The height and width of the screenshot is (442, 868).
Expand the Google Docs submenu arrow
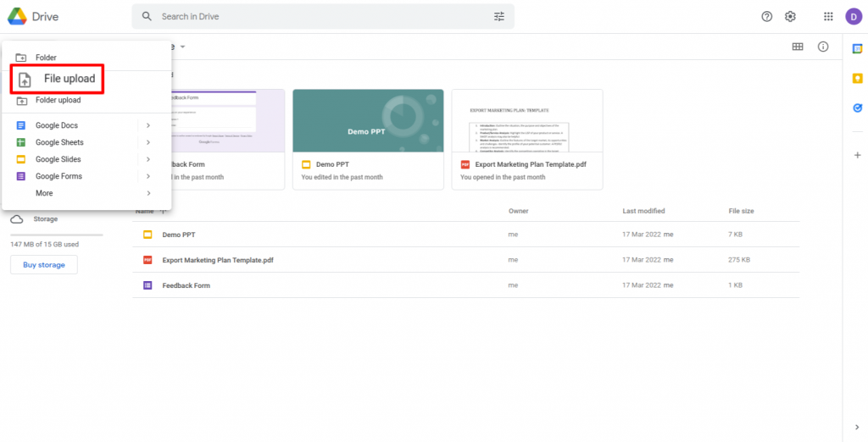tap(147, 125)
